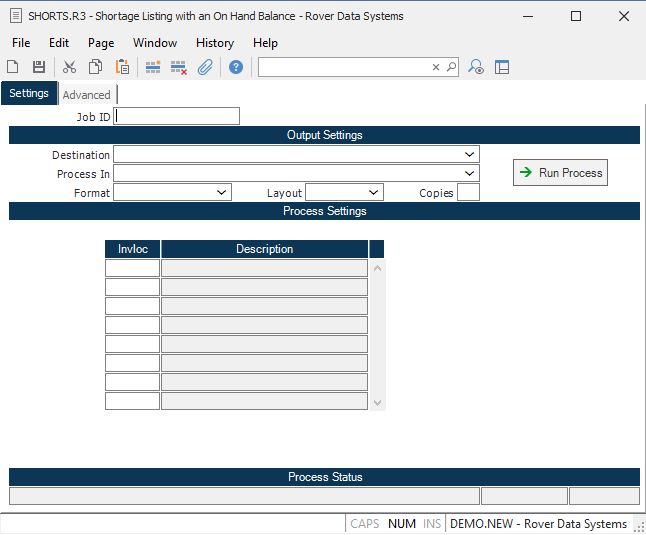This screenshot has width=646, height=535.
Task: Click the Invloc table scroll down arrow
Action: click(377, 402)
